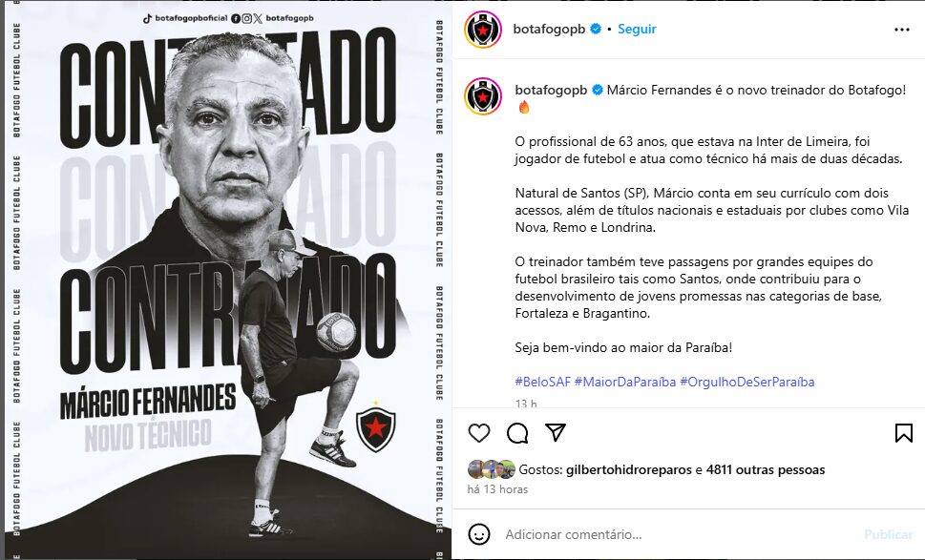Click the liker avatars beside Gostos
This screenshot has width=925, height=560.
(492, 469)
